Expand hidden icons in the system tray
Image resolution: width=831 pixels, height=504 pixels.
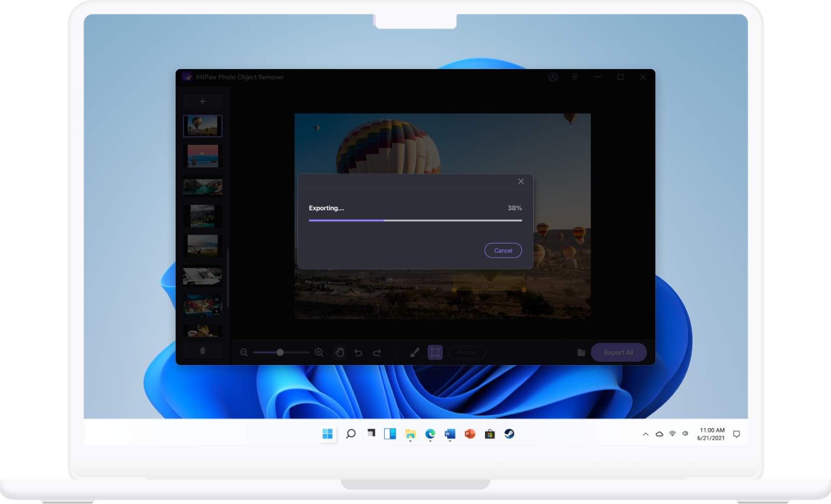coord(645,434)
